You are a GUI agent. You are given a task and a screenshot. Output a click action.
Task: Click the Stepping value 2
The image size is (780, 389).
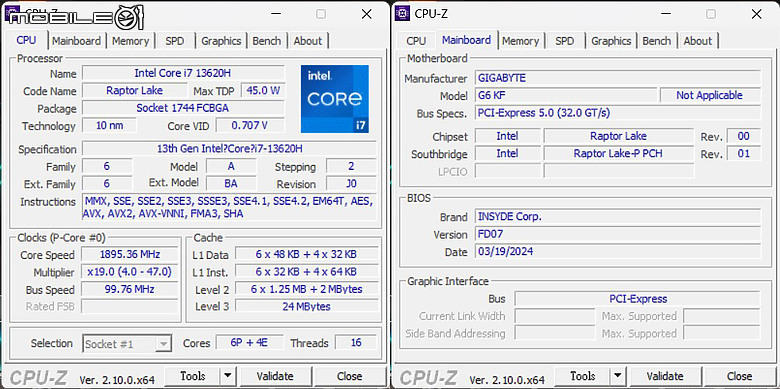pyautogui.click(x=351, y=166)
